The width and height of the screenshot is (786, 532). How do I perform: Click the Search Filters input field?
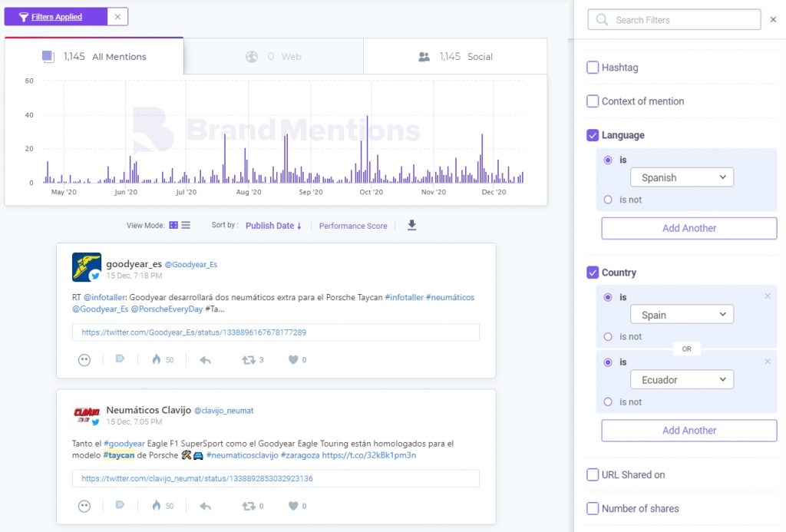tap(674, 19)
